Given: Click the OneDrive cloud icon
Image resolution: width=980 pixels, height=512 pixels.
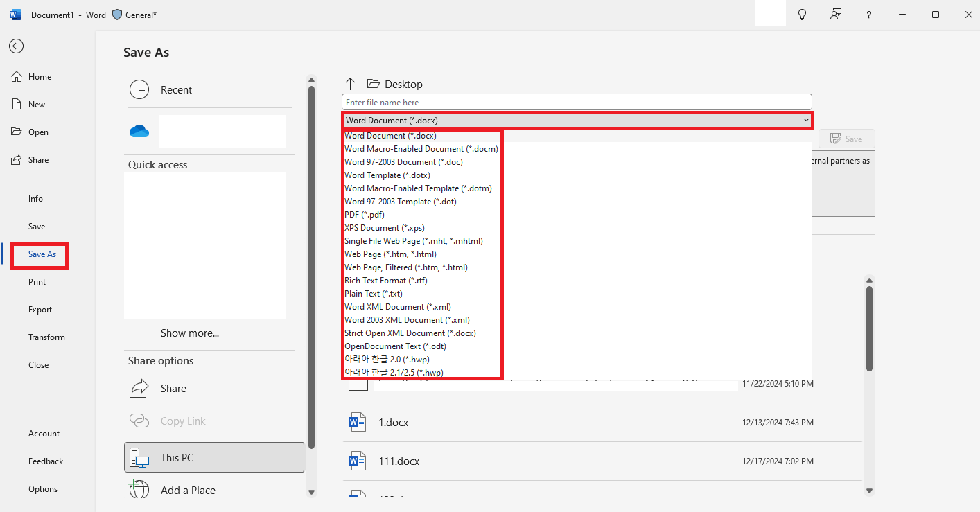Looking at the screenshot, I should click(139, 132).
